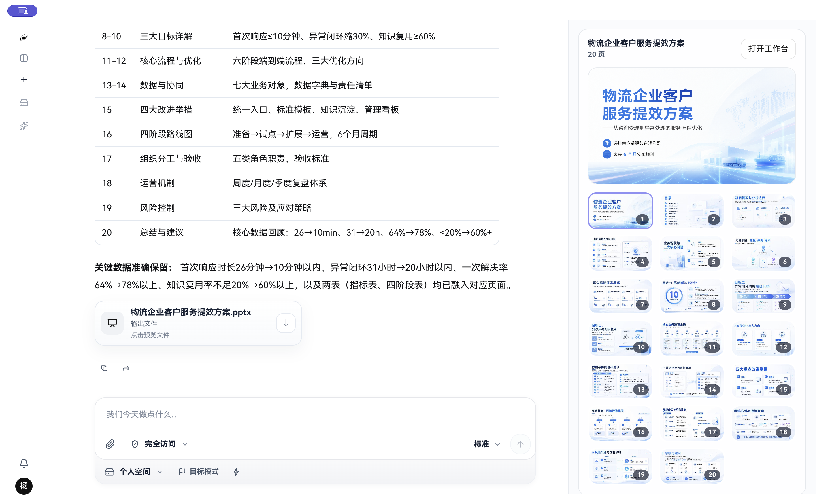Focus the 我们今天做点什么 input box
830x504 pixels.
click(x=315, y=414)
